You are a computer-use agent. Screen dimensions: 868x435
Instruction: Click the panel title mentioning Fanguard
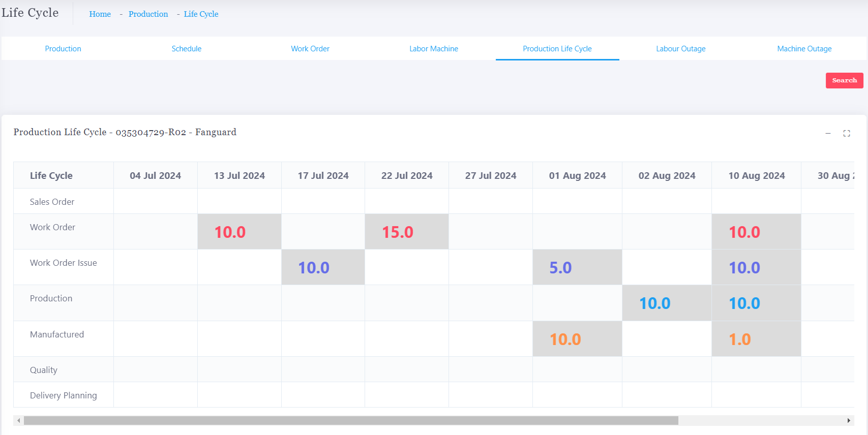click(x=125, y=132)
